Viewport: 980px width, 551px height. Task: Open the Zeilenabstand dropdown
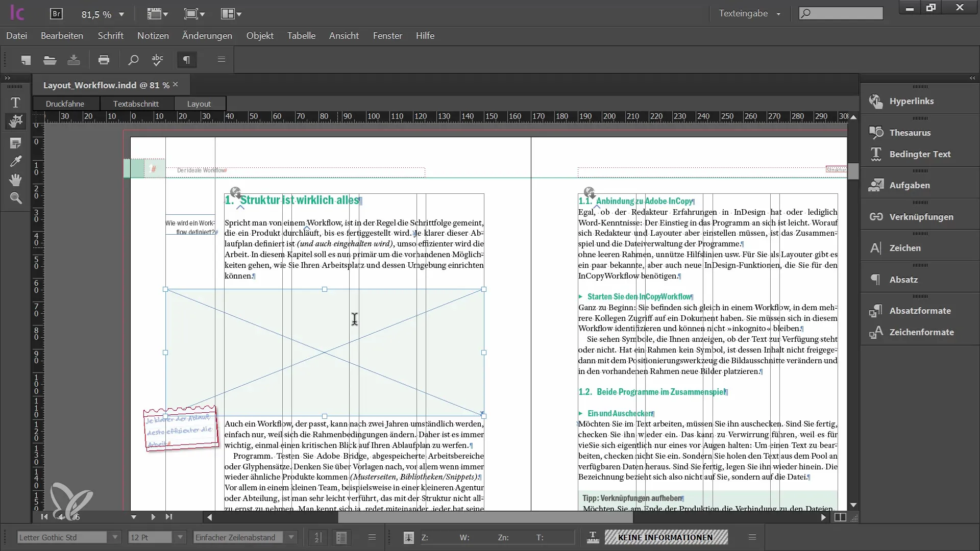point(291,537)
